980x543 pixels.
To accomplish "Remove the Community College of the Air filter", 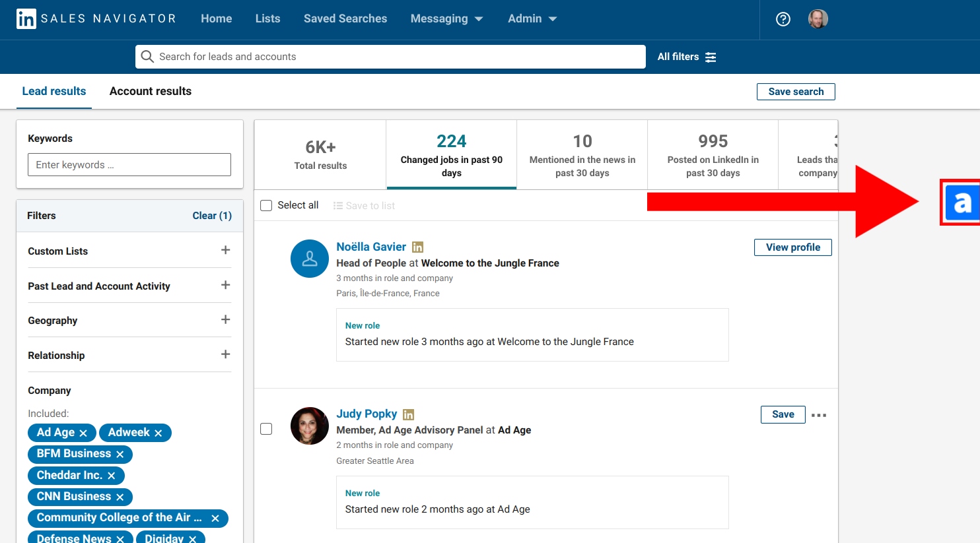I will 215,519.
